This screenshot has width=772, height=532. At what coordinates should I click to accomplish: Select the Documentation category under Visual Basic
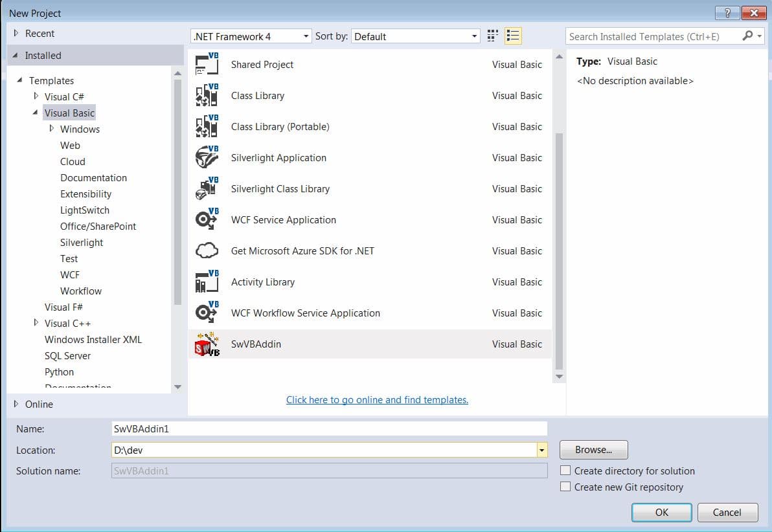(x=93, y=178)
